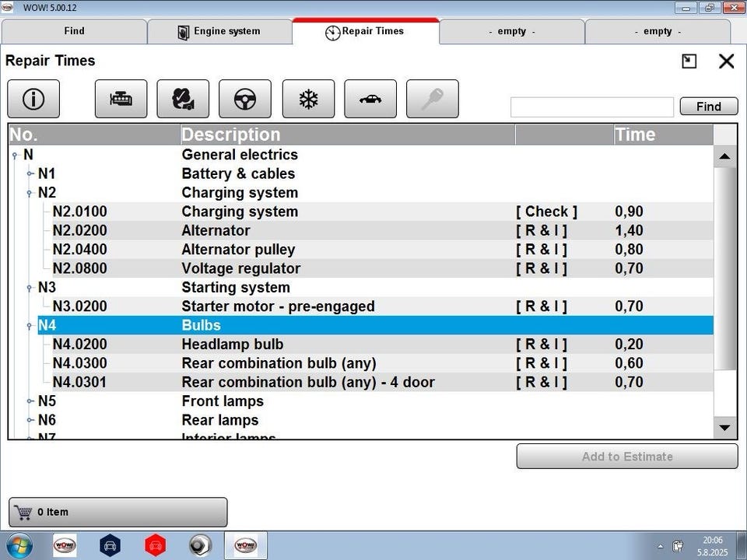Click the scrollbar down arrow in list
Viewport: 747px width, 560px height.
(724, 427)
